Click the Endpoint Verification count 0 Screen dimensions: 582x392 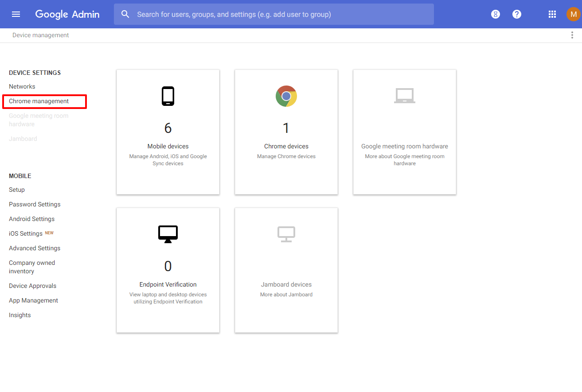168,266
